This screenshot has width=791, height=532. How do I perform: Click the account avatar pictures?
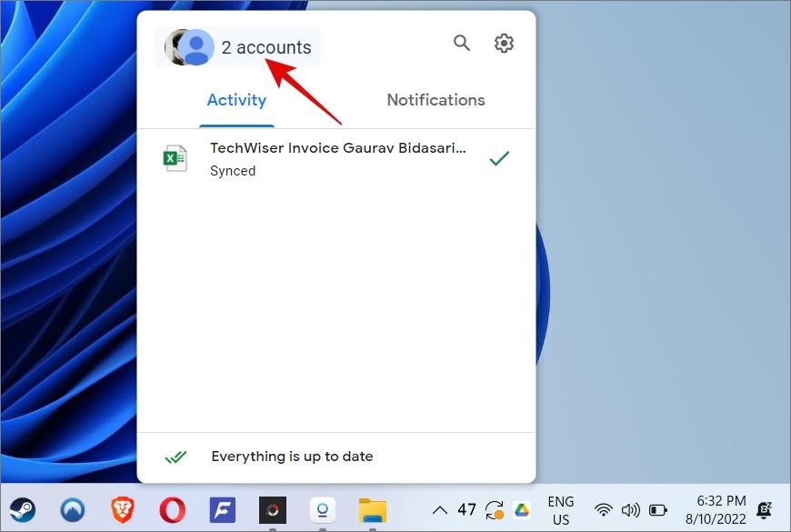[x=189, y=47]
